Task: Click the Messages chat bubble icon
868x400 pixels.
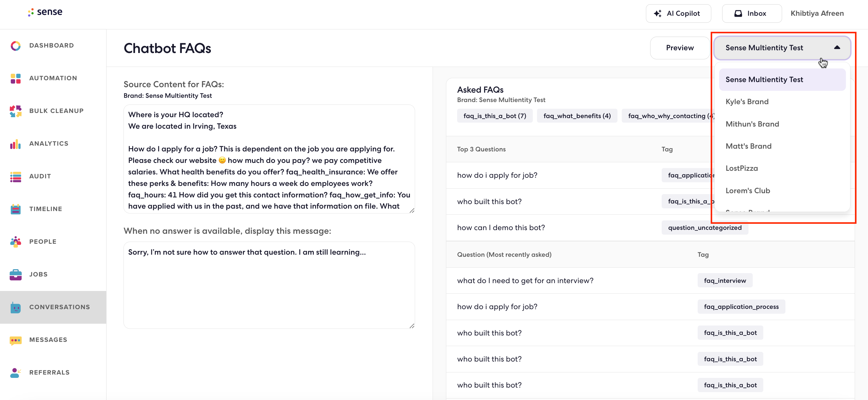Action: (15, 340)
